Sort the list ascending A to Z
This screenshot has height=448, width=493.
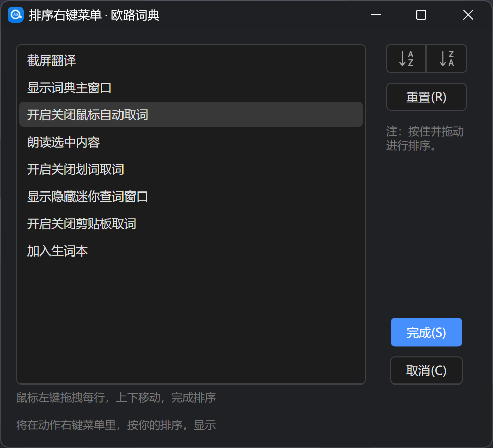[406, 58]
